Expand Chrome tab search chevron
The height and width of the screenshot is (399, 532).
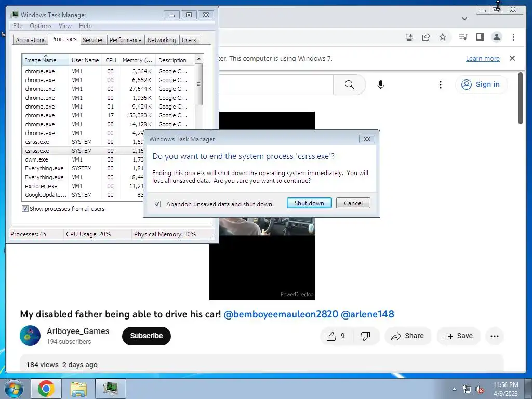tap(464, 19)
